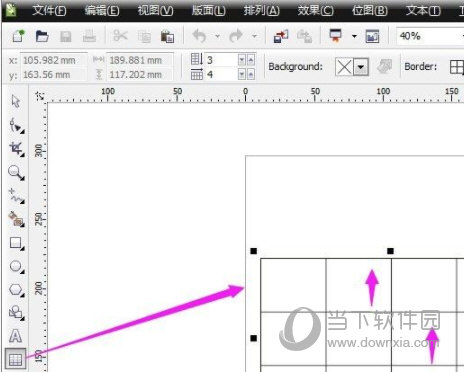
Task: Select the Shape tool
Action: [16, 126]
